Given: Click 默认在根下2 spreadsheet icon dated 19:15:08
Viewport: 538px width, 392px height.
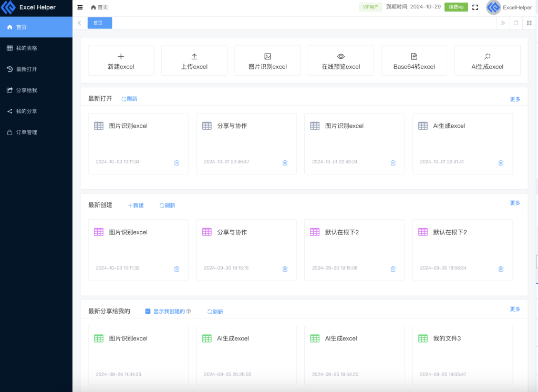Looking at the screenshot, I should point(315,232).
